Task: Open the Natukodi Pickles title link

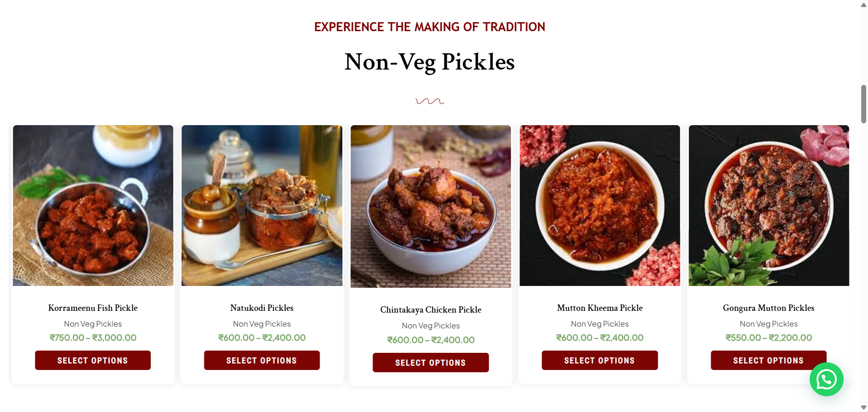Action: point(262,308)
